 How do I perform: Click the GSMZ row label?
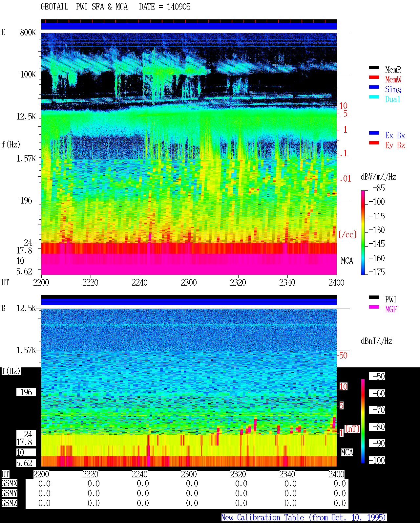[9, 503]
